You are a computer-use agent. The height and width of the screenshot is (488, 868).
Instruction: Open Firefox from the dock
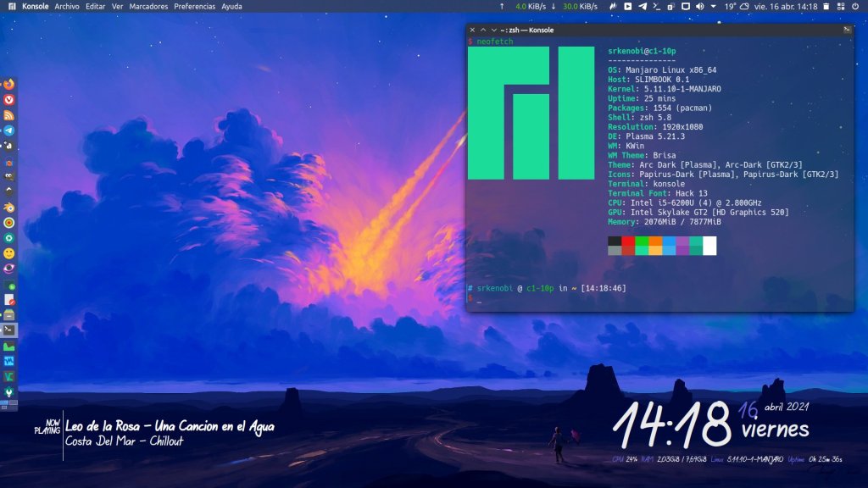pyautogui.click(x=9, y=84)
